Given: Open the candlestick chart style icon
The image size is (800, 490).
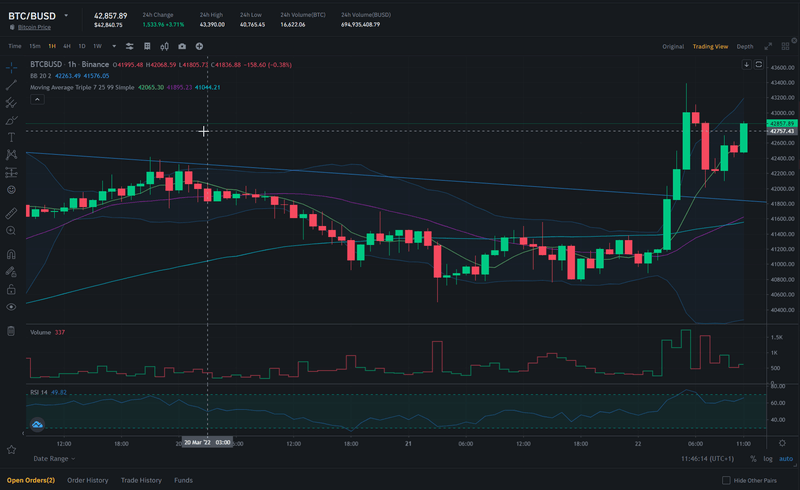Looking at the screenshot, I should tap(164, 46).
